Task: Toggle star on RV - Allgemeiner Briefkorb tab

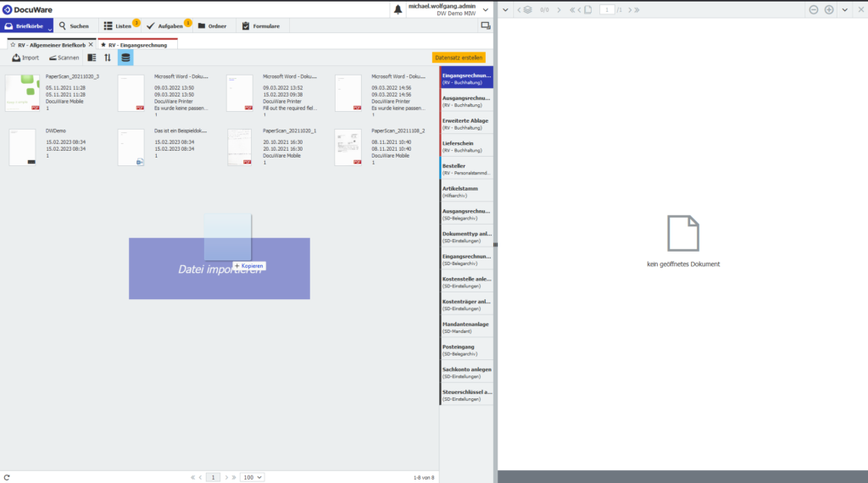Action: tap(12, 44)
